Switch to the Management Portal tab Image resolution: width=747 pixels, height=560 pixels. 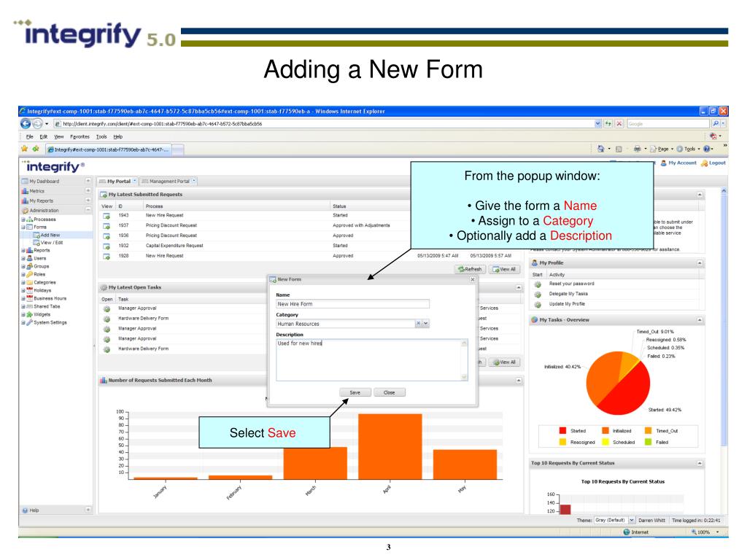169,182
